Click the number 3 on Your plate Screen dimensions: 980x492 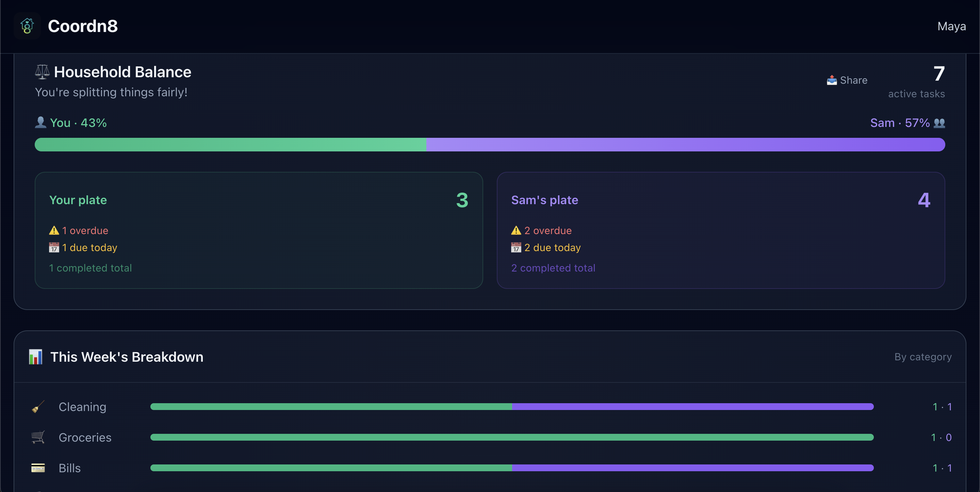pos(462,200)
